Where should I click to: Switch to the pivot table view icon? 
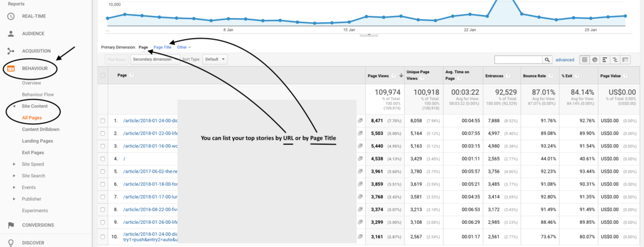tap(625, 60)
